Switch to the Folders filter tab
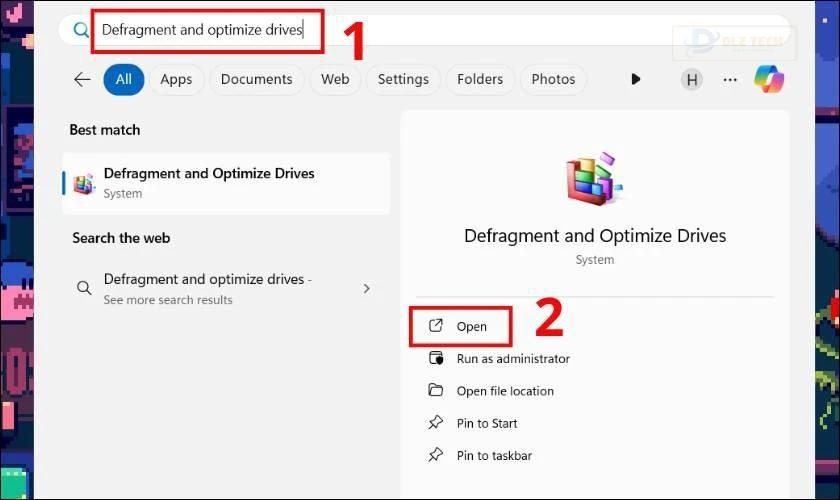The height and width of the screenshot is (500, 840). [480, 79]
